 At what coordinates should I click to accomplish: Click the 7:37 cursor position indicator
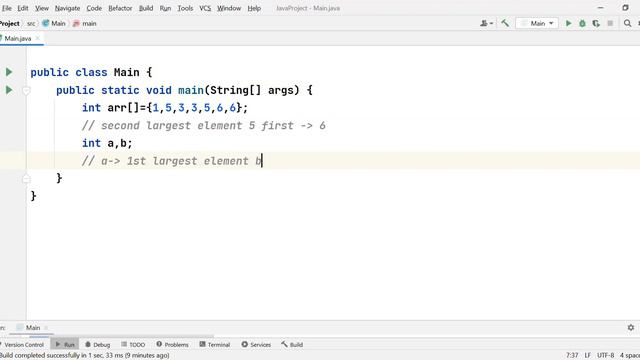(x=572, y=356)
